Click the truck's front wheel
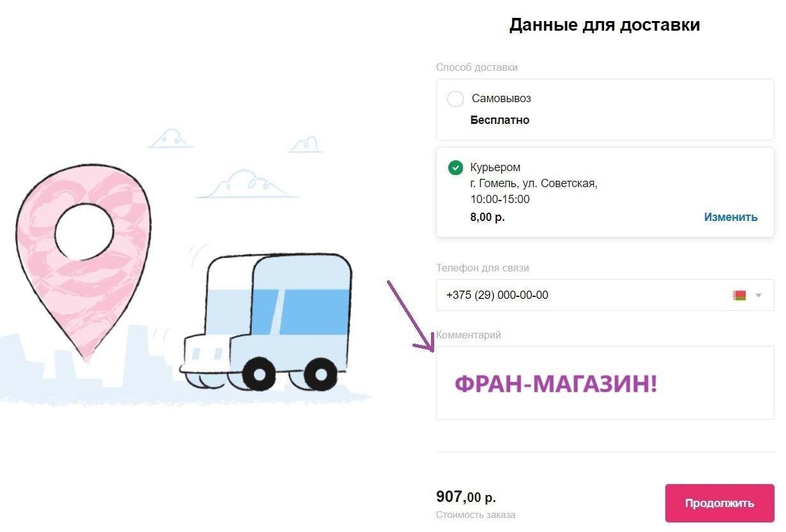 (x=259, y=374)
